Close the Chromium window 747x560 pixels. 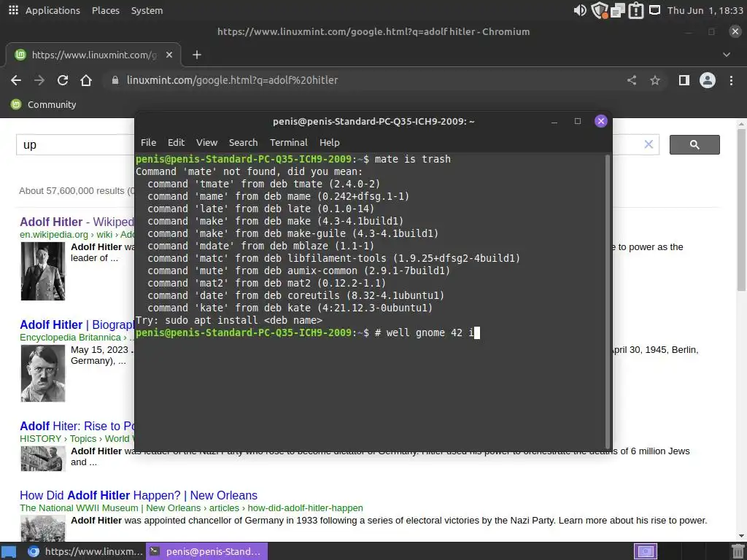tap(735, 31)
